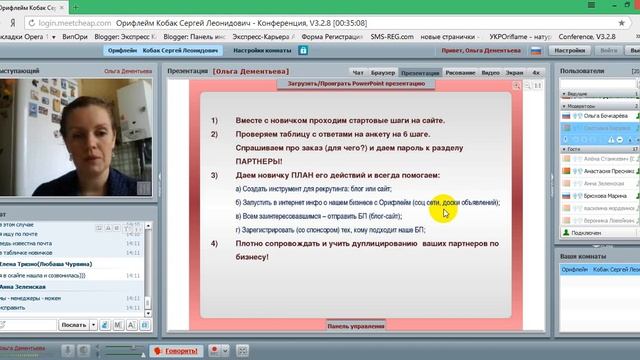Open the Yandex 'Я' browser button
The width and height of the screenshot is (640, 360).
(x=13, y=23)
